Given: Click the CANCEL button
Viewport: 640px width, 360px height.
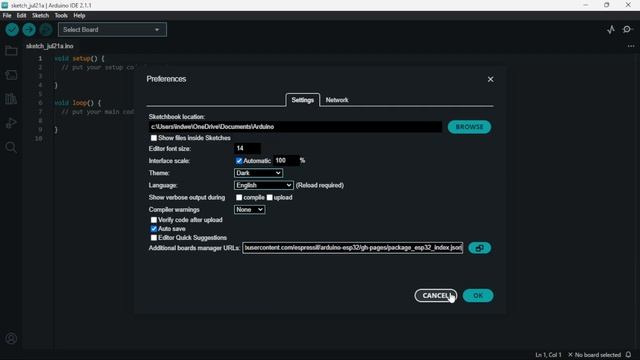Looking at the screenshot, I should click(x=436, y=296).
